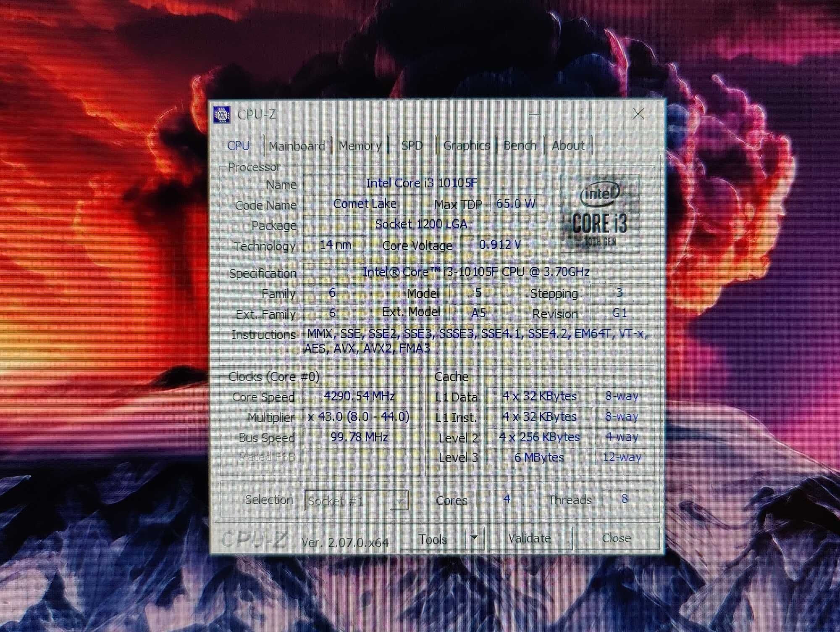840x632 pixels.
Task: Click the Level 3 value '6 MBytes'
Action: coord(540,457)
